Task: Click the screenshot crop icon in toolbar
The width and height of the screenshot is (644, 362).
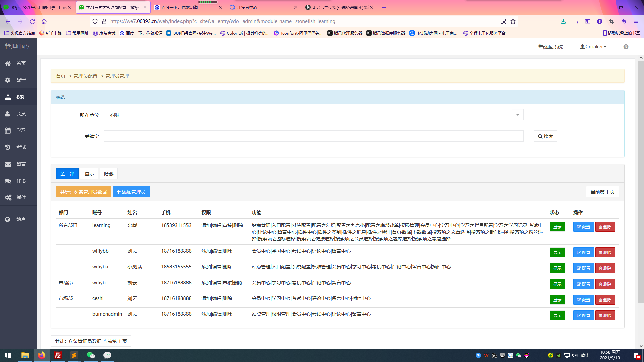Action: [x=612, y=21]
